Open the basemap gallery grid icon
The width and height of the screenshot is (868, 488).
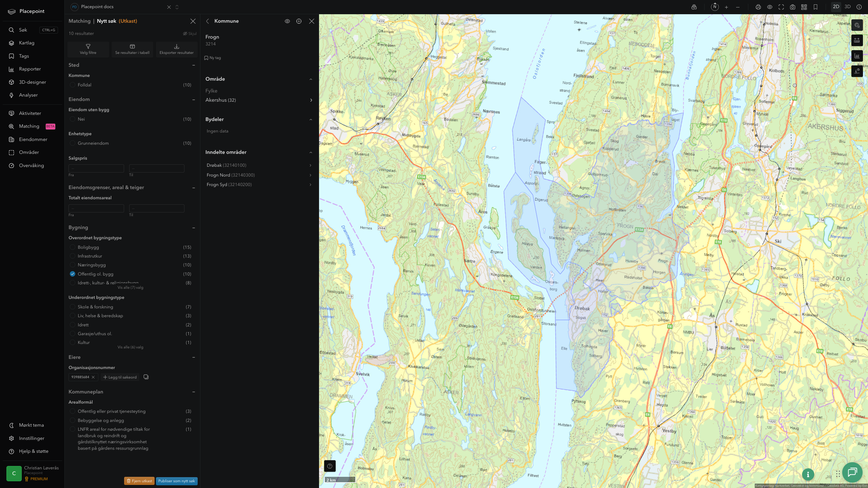[804, 7]
